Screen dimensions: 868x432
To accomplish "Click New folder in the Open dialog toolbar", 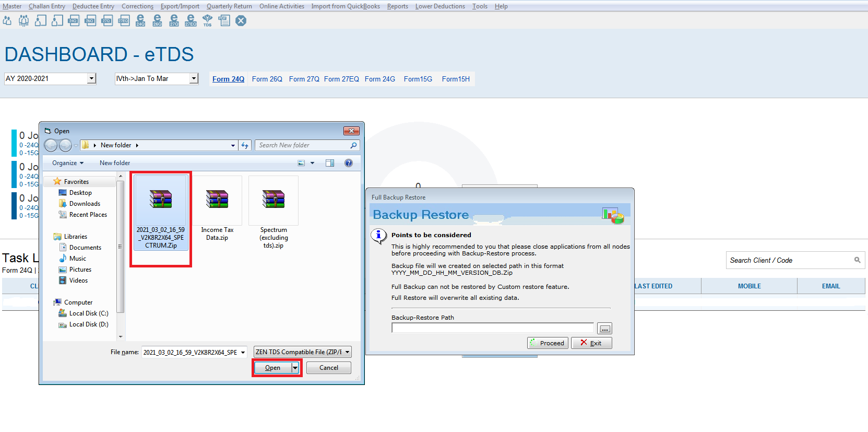I will [115, 163].
